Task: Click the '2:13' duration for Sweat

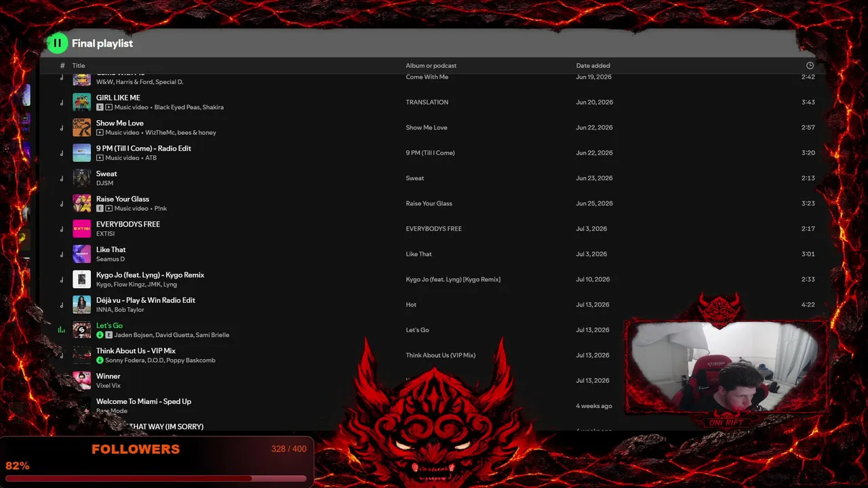Action: click(x=808, y=178)
